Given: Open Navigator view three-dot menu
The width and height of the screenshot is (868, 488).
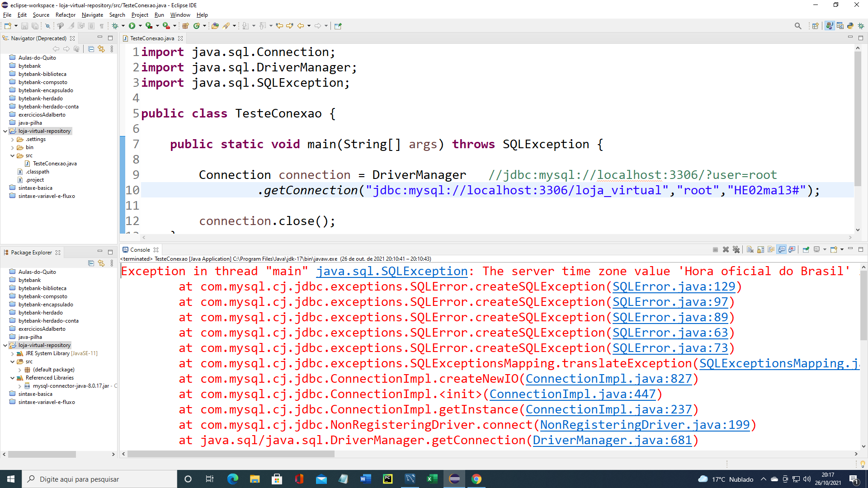Looking at the screenshot, I should (x=112, y=49).
